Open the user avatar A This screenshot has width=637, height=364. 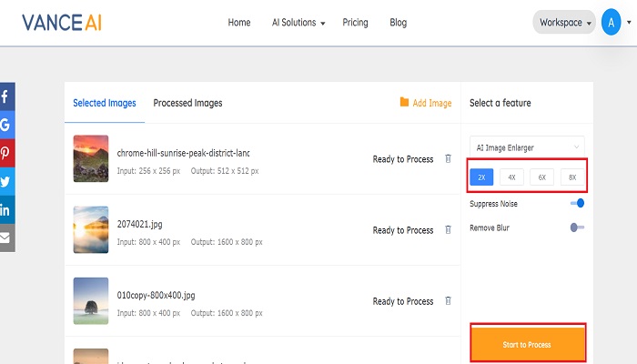click(611, 23)
